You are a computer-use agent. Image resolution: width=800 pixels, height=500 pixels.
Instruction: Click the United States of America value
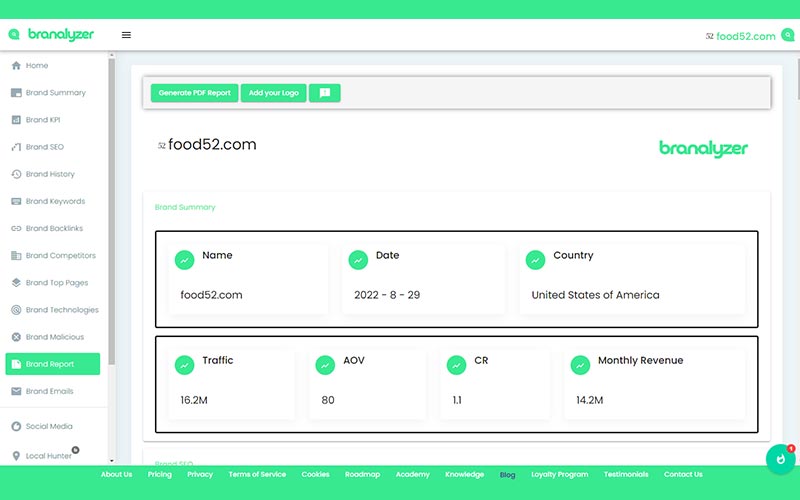tap(595, 295)
